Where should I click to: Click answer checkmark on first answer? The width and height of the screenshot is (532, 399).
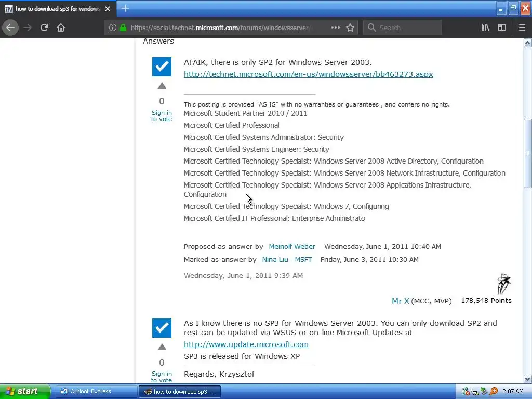(x=162, y=66)
